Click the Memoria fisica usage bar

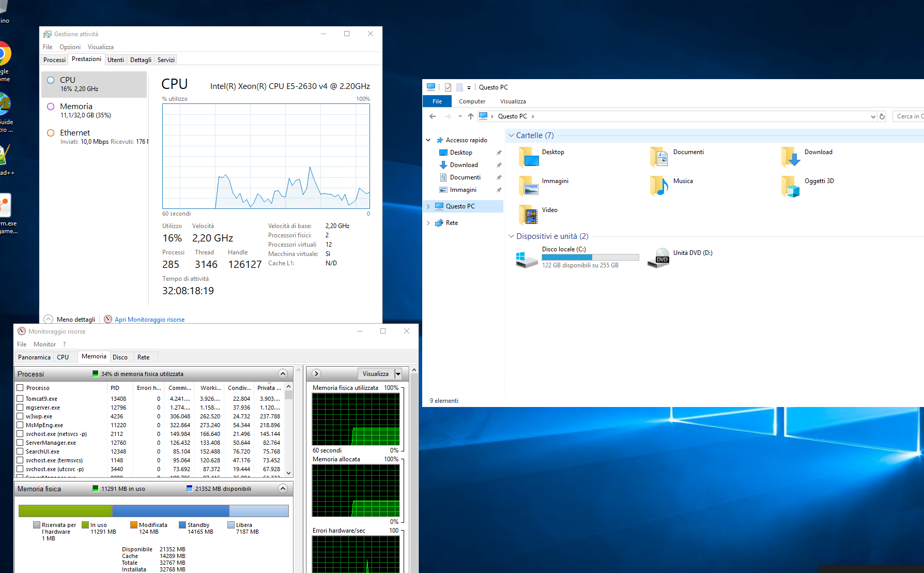153,511
